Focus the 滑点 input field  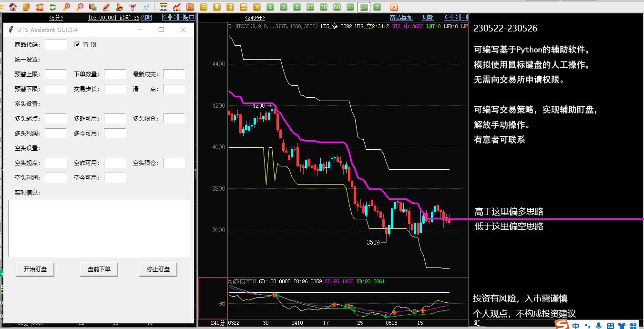click(x=174, y=89)
